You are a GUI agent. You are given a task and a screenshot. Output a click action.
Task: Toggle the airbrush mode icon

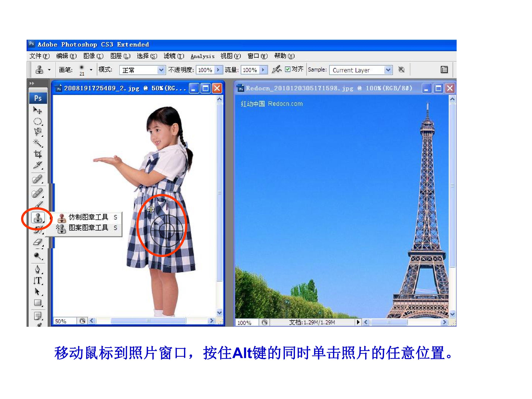point(276,69)
